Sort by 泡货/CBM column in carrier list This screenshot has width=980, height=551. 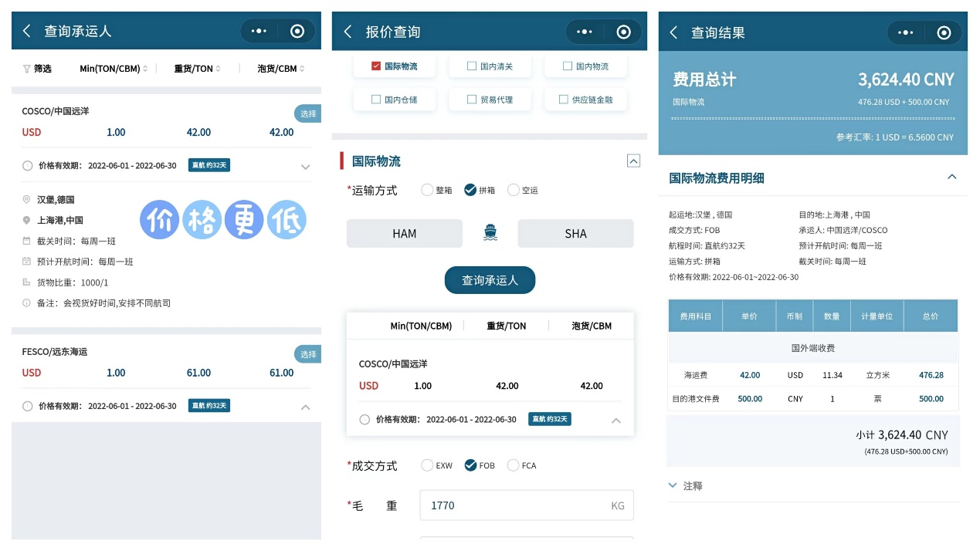pyautogui.click(x=280, y=69)
